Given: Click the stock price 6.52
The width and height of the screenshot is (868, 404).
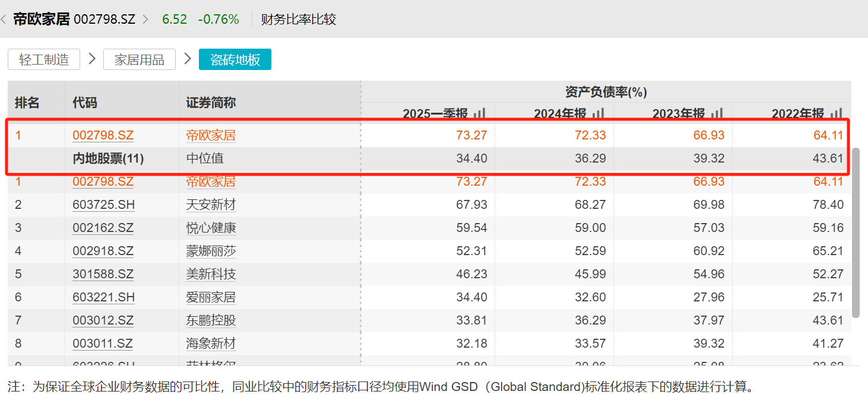Looking at the screenshot, I should click(175, 19).
